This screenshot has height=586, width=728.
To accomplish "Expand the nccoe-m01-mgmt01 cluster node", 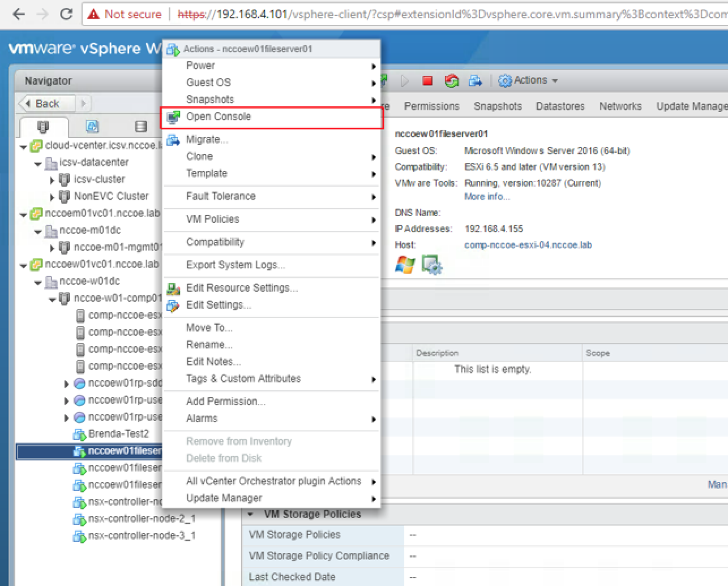I will (52, 248).
